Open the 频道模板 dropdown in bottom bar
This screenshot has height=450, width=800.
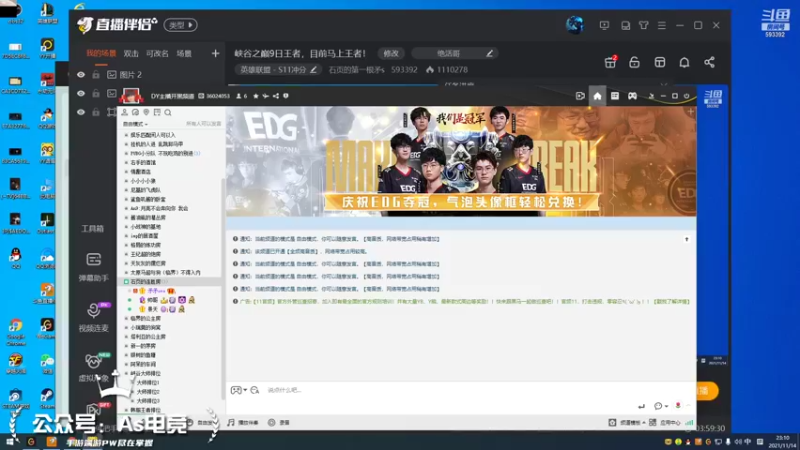point(627,422)
